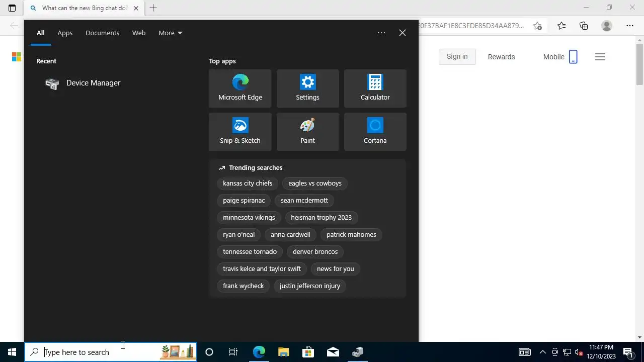Open Settings from Top apps
644x362 pixels.
[x=307, y=88]
